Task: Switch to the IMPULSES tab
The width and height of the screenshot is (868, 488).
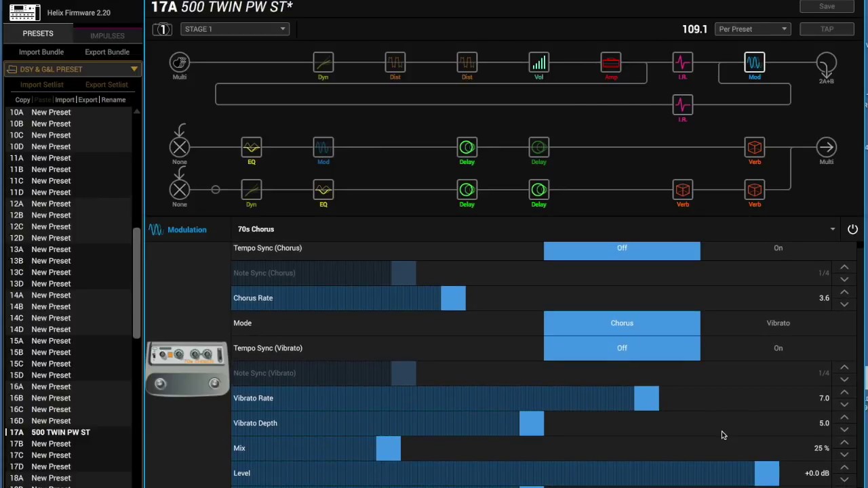Action: point(107,35)
